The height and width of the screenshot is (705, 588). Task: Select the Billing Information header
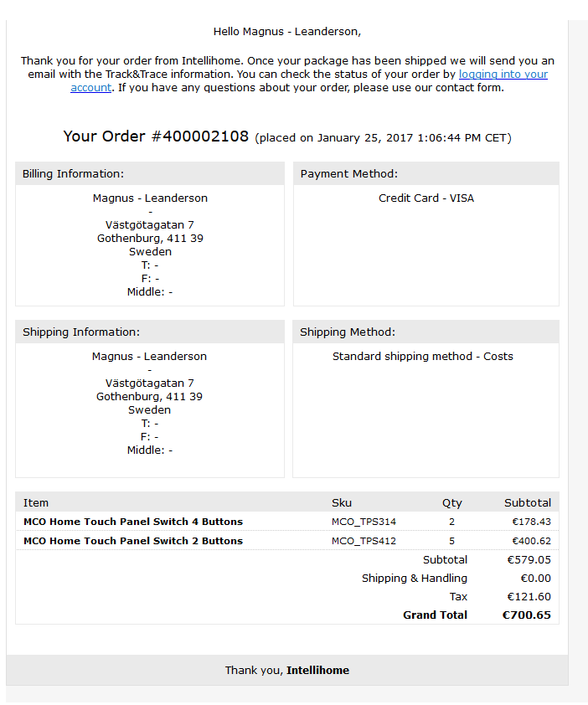150,173
